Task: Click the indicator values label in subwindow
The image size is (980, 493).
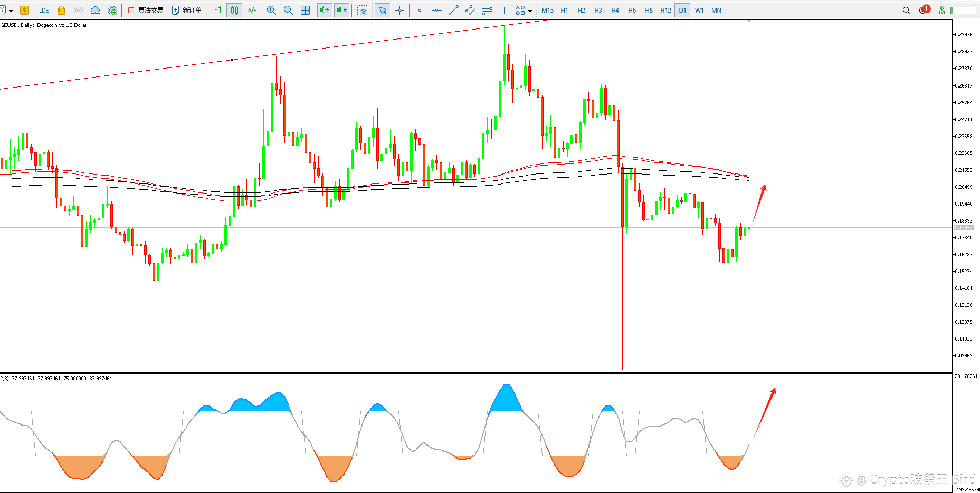Action: (x=56, y=378)
